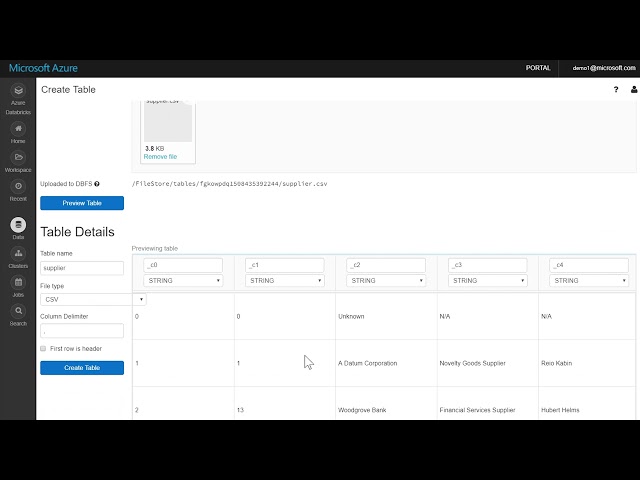Open the _c4 STRING type dropdown
Screen dimensions: 640x480
pos(589,281)
